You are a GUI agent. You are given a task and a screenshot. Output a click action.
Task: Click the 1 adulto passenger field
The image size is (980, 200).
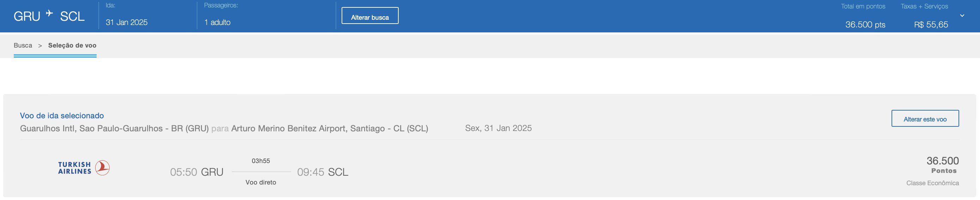[x=217, y=23]
